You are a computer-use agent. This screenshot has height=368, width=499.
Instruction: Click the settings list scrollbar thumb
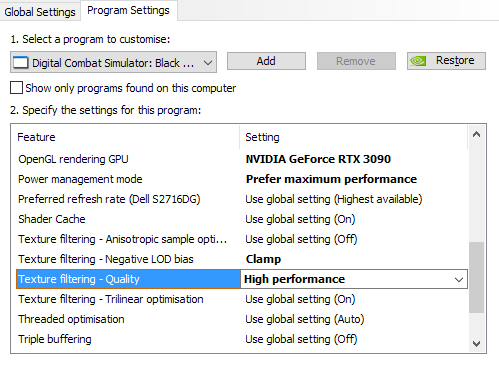coord(477,277)
